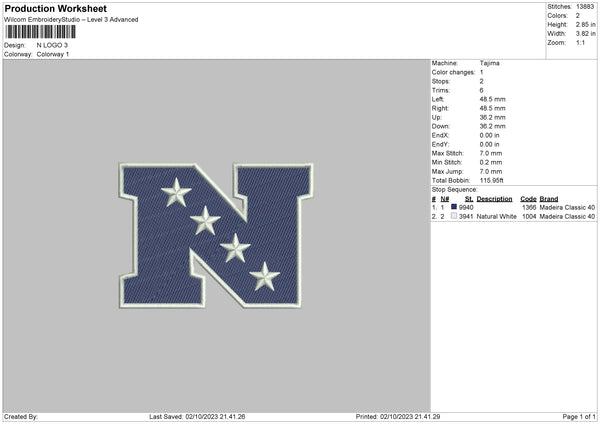Select the design name N LOGO 3
Viewport: 600px width, 424px height.
coord(52,45)
